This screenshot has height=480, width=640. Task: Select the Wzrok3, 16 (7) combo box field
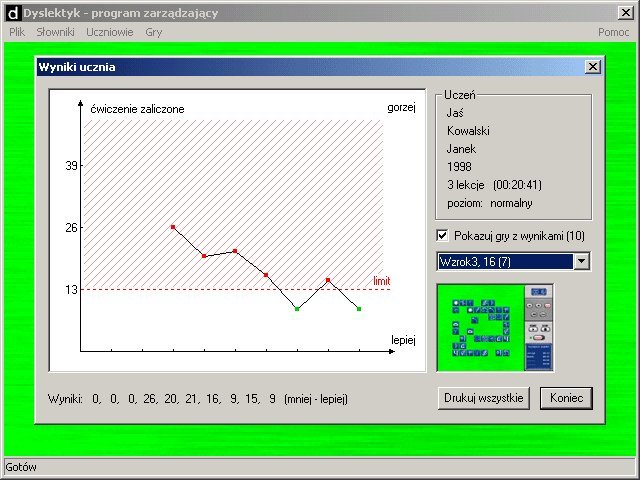point(505,261)
